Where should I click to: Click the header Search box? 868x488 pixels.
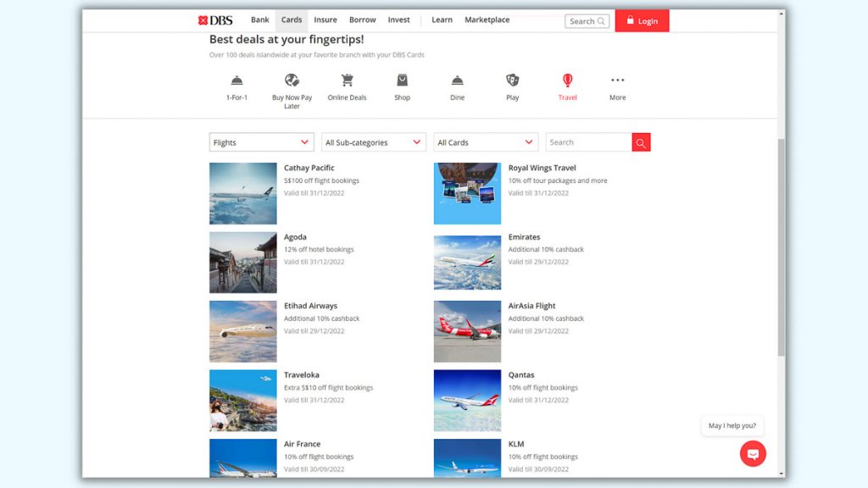587,21
